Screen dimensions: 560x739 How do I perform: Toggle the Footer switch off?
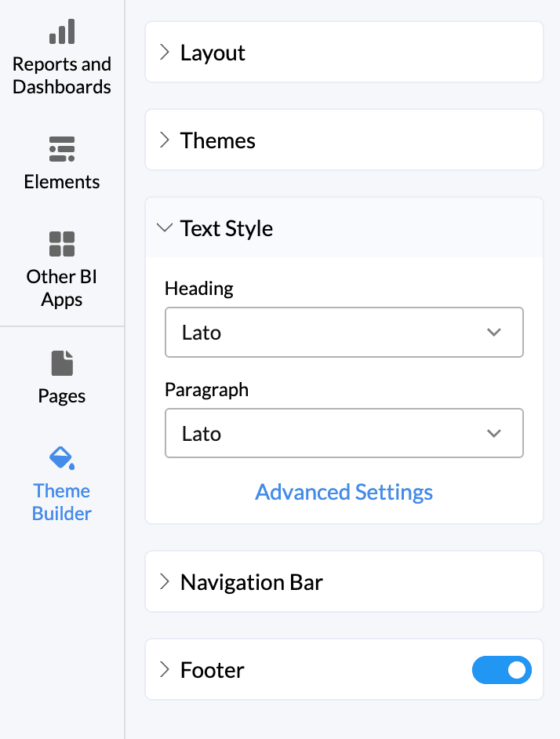click(502, 670)
